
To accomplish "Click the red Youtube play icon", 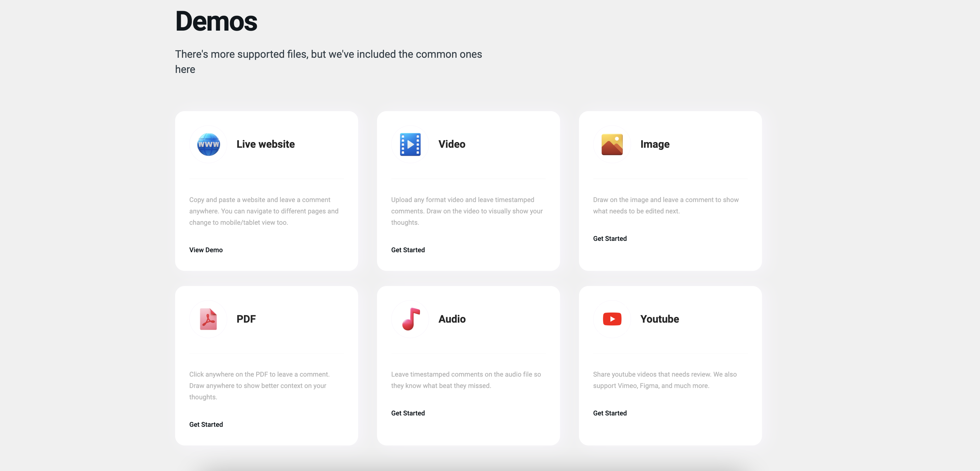I will coord(612,319).
